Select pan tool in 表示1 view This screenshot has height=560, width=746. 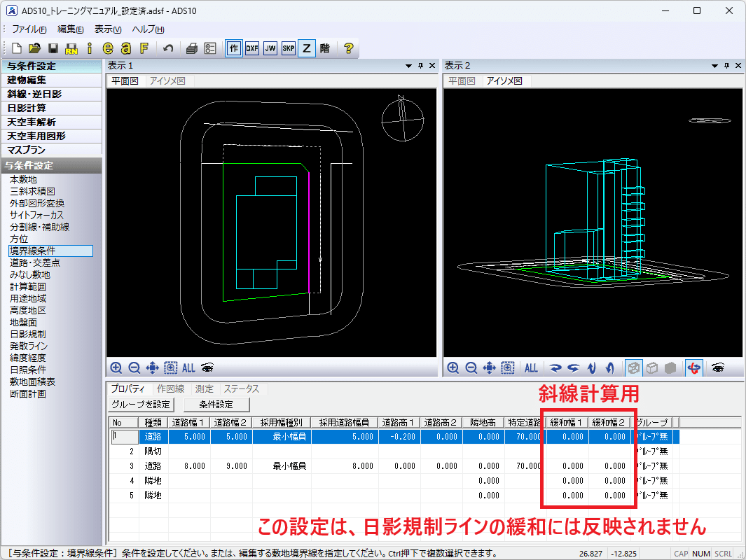coord(152,367)
